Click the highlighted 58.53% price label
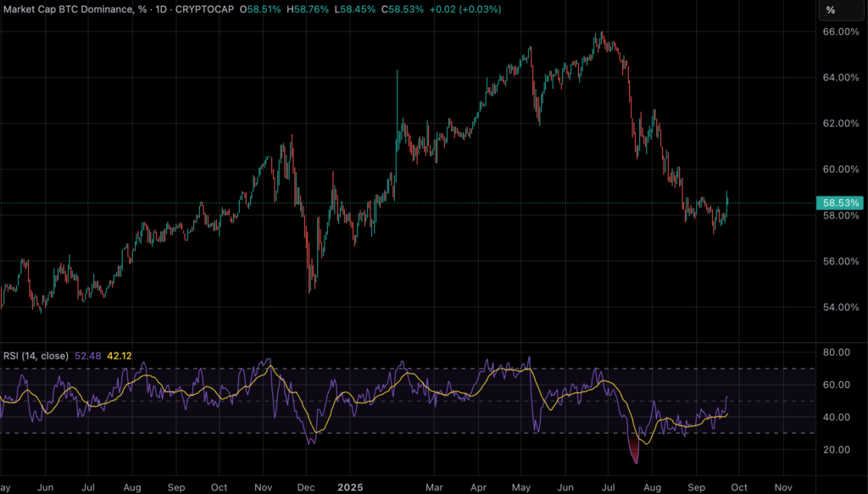868x494 pixels. (x=840, y=203)
